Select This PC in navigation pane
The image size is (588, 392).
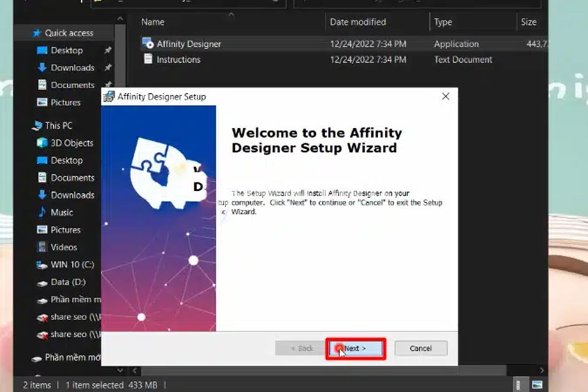point(59,125)
